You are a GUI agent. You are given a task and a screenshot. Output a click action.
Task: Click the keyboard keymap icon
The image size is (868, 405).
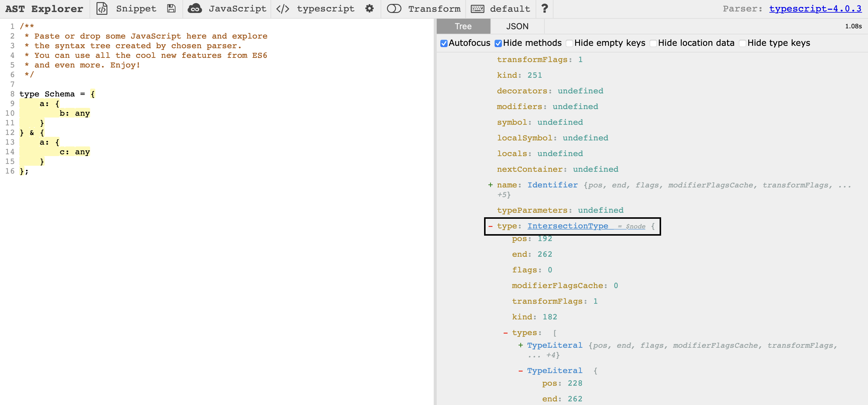[477, 9]
